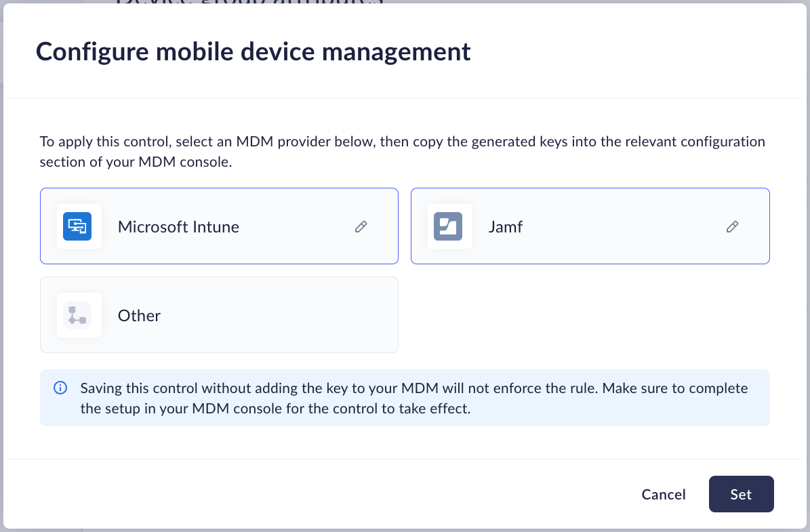Screen dimensions: 810x532
Task: Click the Microsoft Intune logo icon
Action: (77, 226)
